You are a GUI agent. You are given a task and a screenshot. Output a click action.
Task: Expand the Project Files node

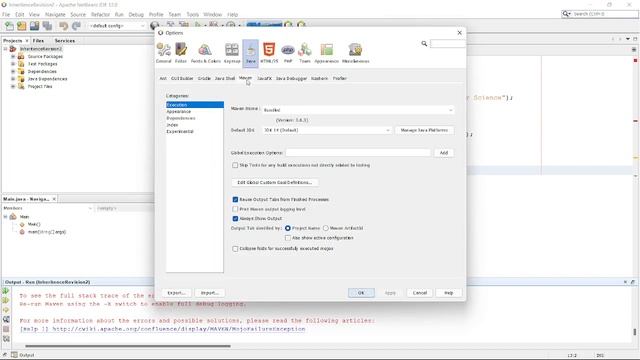[x=13, y=87]
